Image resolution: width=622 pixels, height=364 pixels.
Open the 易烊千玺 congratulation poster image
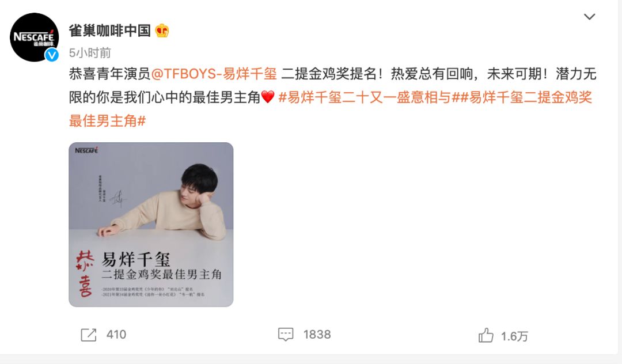click(151, 225)
